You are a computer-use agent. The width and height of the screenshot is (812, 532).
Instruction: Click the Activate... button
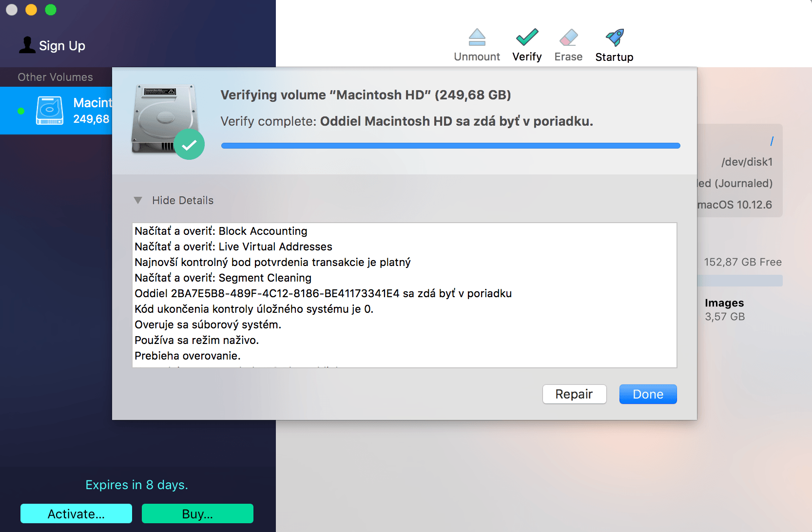76,513
